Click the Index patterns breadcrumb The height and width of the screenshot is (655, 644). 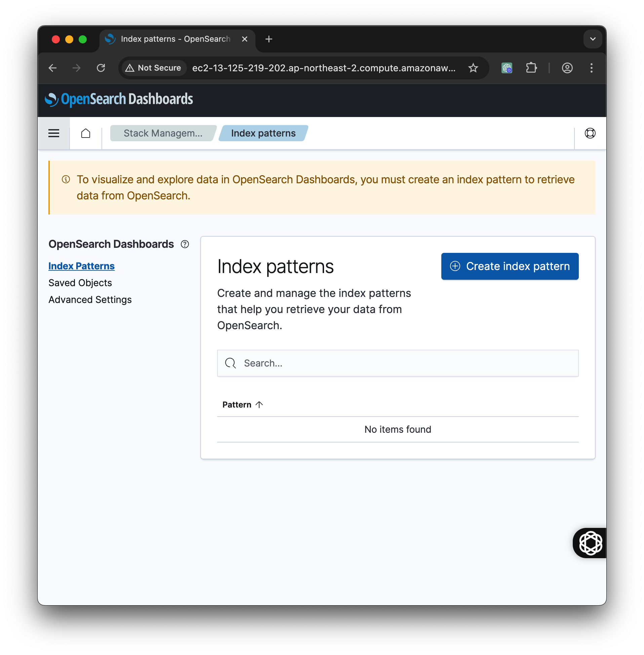264,133
